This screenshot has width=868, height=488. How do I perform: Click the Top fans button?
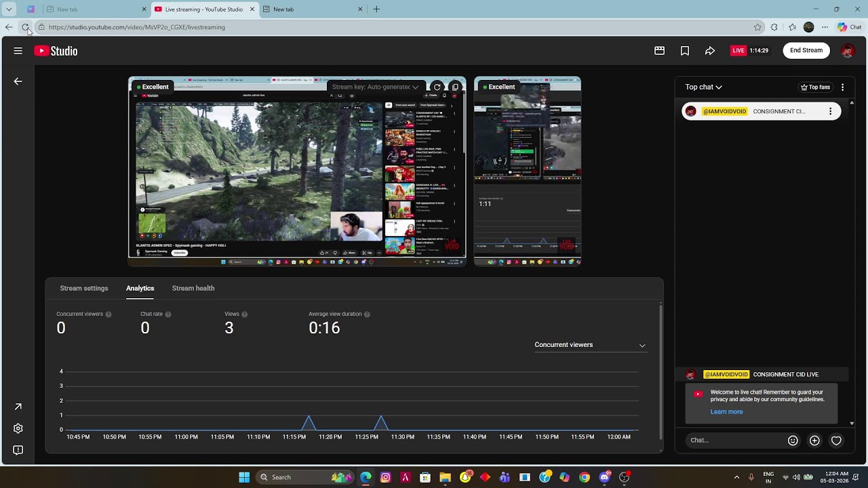point(815,87)
